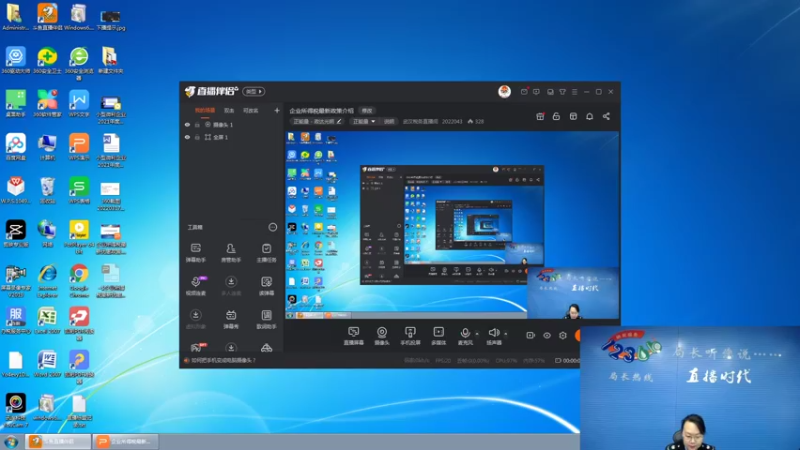This screenshot has width=800, height=450.
Task: Open the Windows Start button
Action: coord(11,442)
